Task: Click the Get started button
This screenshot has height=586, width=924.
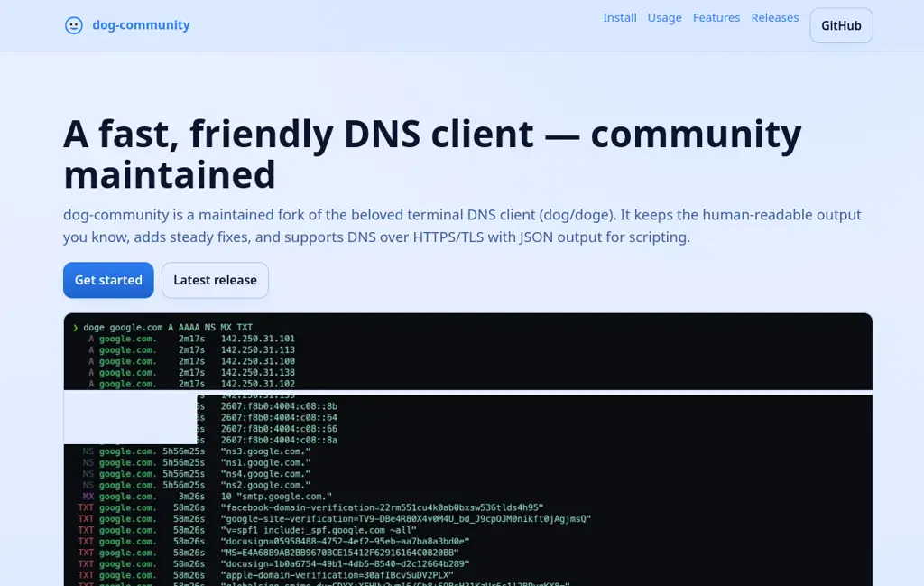Action: coord(108,280)
